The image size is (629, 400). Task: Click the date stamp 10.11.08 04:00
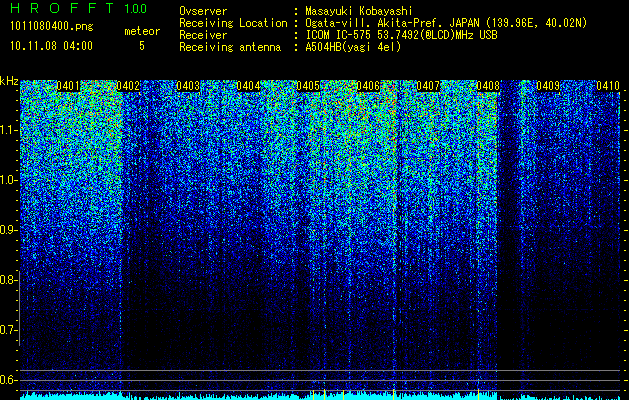[x=51, y=46]
